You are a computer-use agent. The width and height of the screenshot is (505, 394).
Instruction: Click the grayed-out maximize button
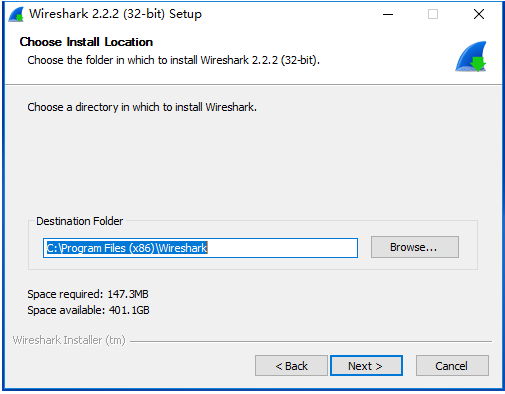(x=433, y=14)
